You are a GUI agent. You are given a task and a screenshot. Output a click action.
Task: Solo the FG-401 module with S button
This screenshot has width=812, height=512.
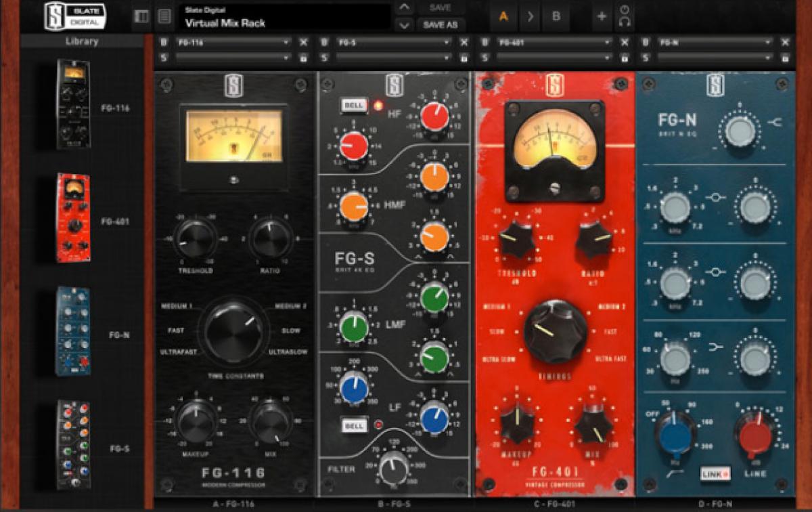pyautogui.click(x=484, y=58)
